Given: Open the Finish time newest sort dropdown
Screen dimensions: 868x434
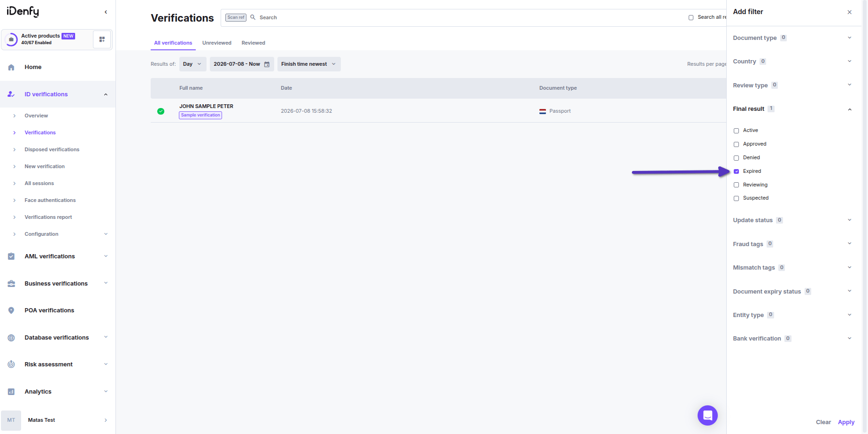Looking at the screenshot, I should (309, 64).
